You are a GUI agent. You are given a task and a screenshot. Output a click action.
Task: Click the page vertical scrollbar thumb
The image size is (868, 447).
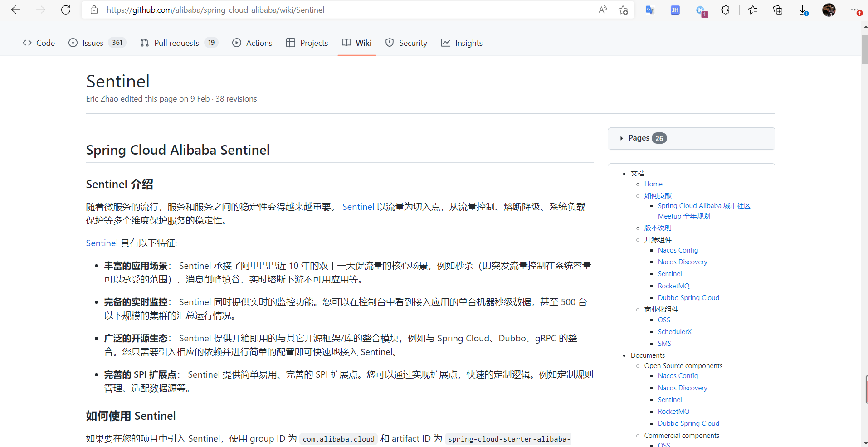tap(865, 49)
